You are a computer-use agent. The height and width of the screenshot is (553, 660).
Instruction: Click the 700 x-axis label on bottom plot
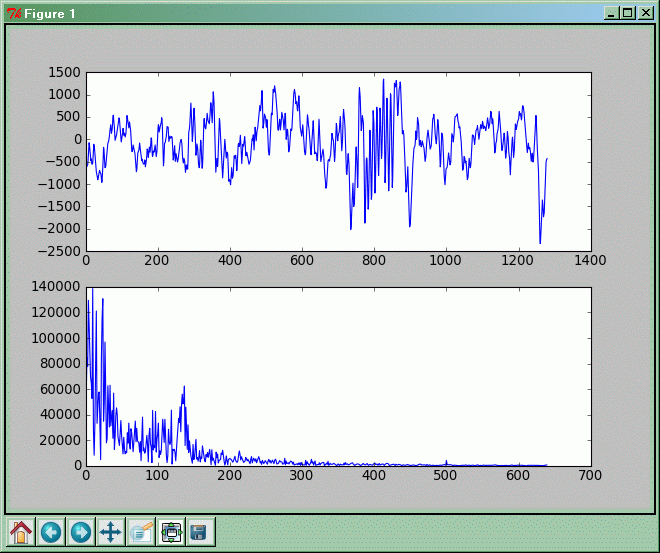click(590, 474)
